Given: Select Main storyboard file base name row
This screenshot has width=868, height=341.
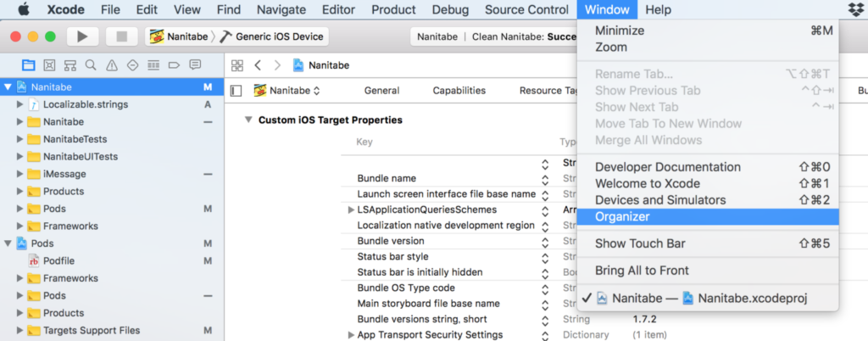Looking at the screenshot, I should click(x=428, y=304).
